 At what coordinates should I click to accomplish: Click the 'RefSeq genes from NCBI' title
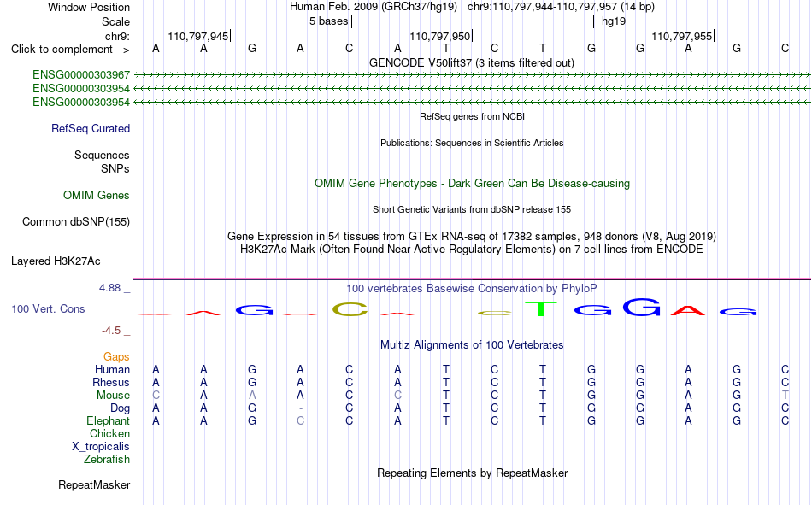pos(473,116)
